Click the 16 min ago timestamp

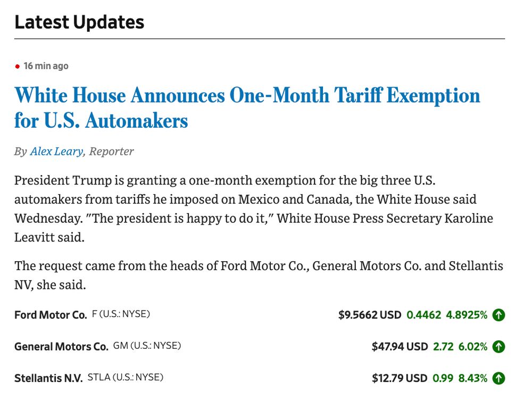(x=46, y=66)
